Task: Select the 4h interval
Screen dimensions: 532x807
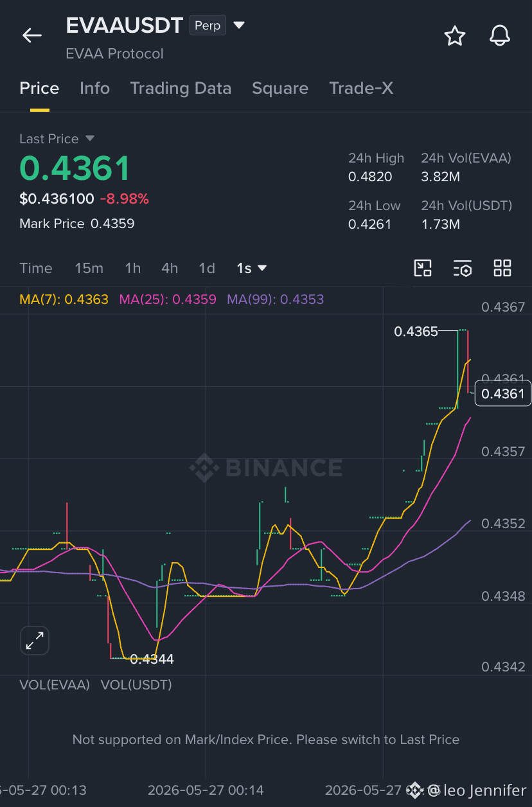Action: [170, 268]
